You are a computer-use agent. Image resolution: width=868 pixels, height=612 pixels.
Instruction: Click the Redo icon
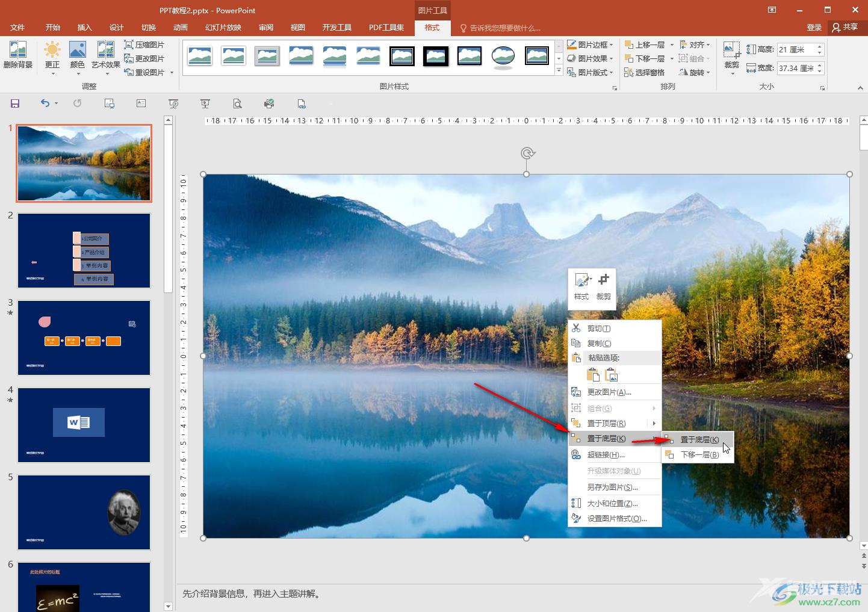77,104
